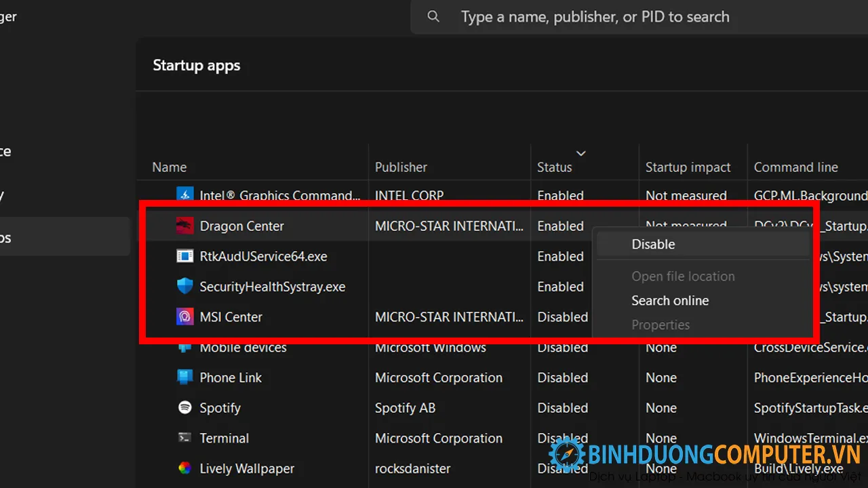
Task: Open Properties from the context menu
Action: (660, 325)
